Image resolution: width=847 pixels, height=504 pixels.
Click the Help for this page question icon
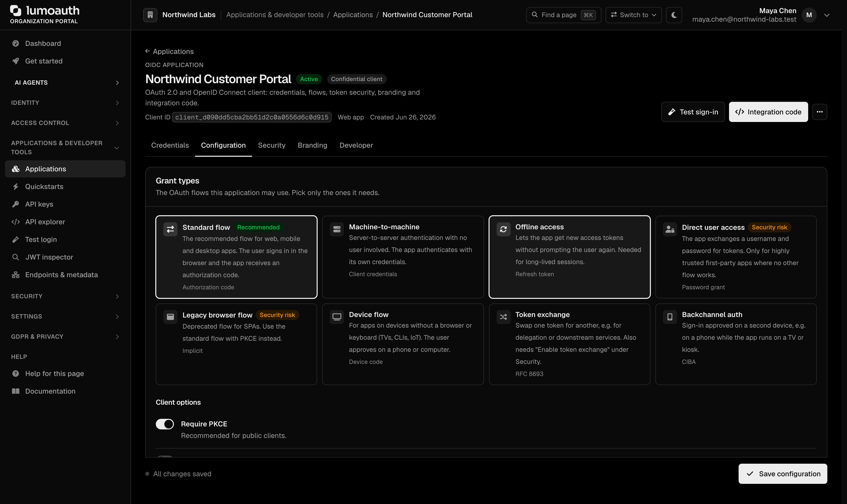[16, 373]
